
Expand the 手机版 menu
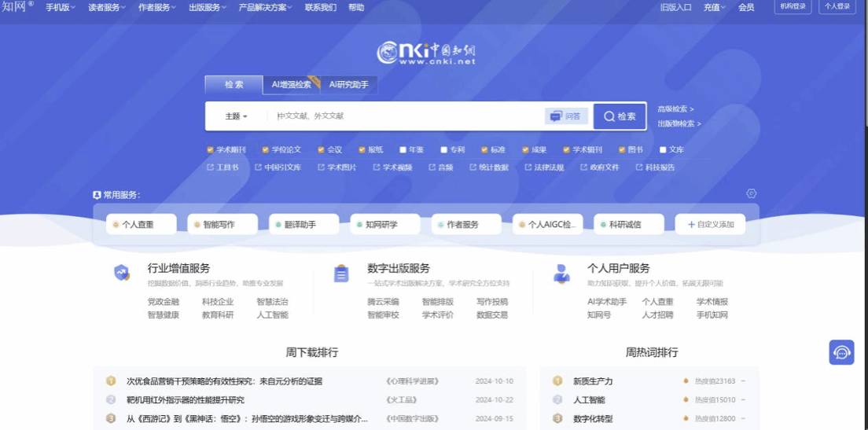[x=61, y=8]
